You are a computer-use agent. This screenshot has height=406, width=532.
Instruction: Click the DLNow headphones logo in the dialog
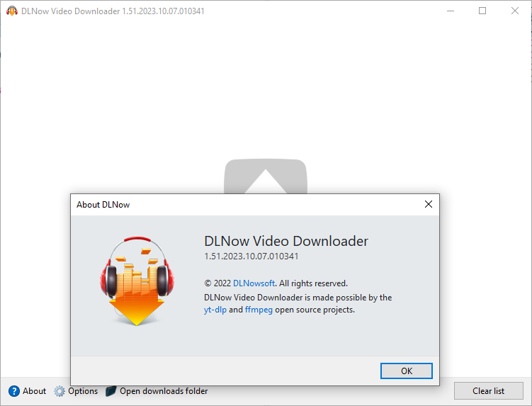tap(137, 281)
